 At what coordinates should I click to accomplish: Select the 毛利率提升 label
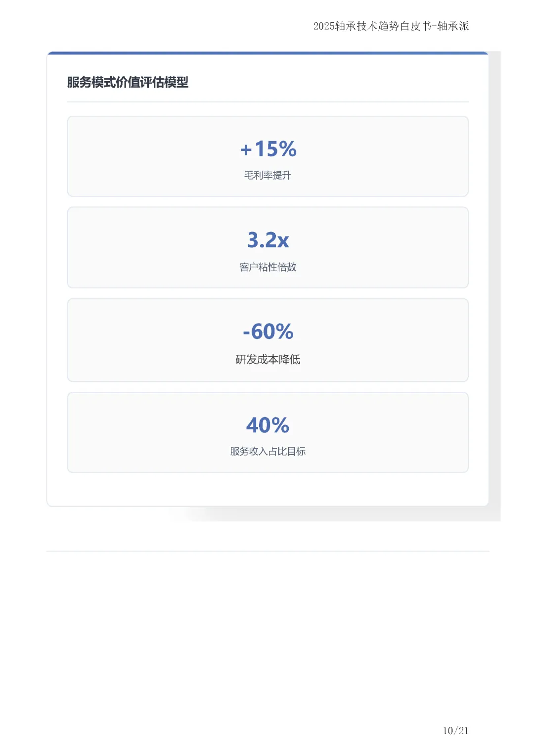coord(267,175)
